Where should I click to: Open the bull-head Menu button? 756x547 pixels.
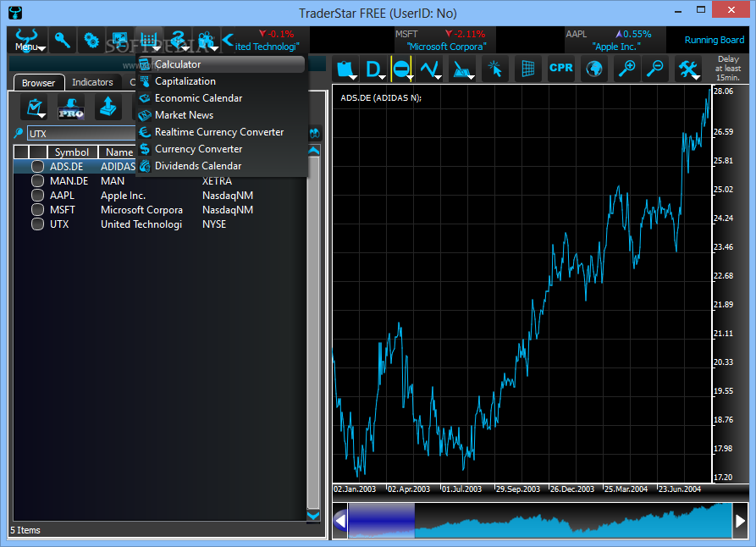pos(27,40)
